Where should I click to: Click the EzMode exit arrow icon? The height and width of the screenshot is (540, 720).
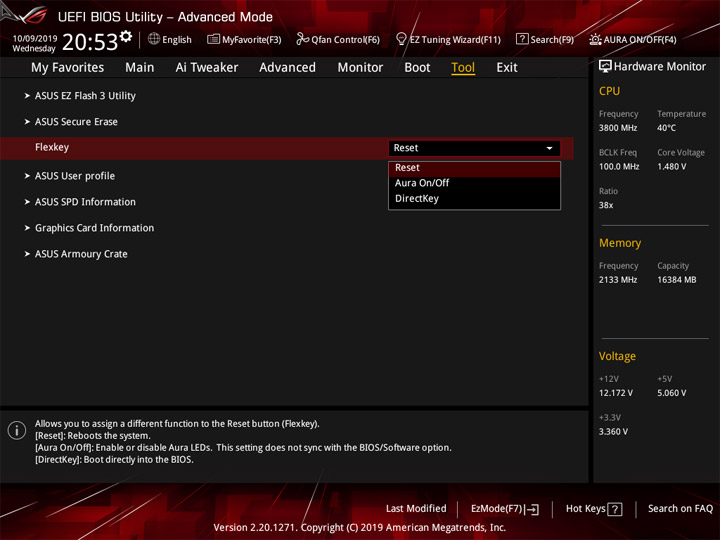(532, 509)
